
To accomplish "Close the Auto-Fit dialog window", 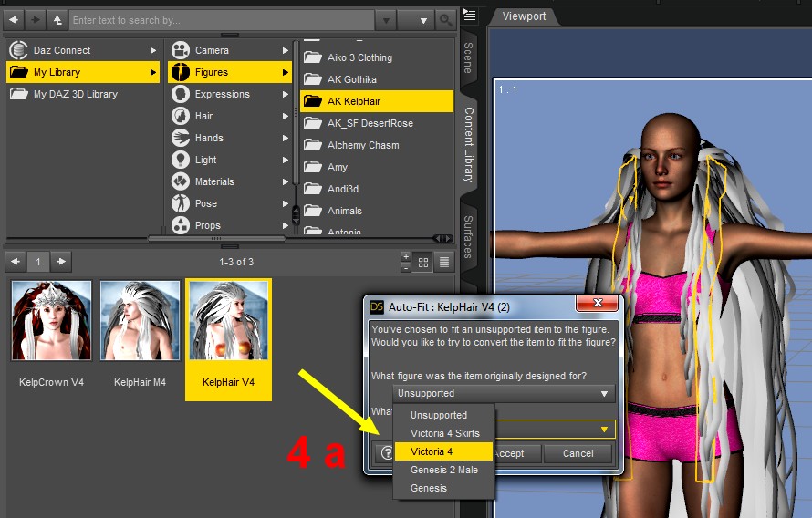I will 597,304.
